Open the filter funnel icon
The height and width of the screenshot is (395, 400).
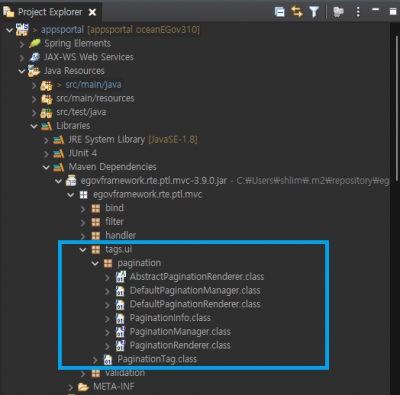pyautogui.click(x=314, y=12)
